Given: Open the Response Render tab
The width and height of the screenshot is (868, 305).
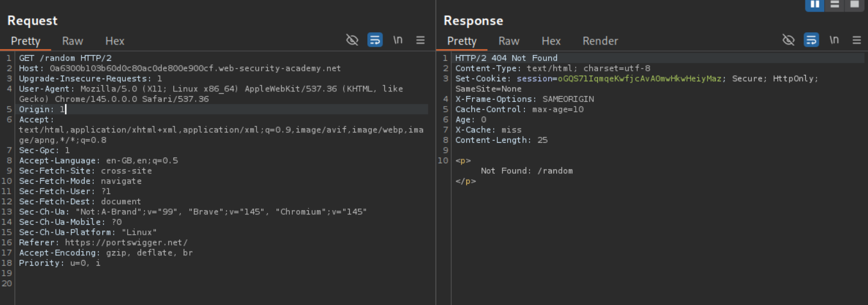Looking at the screenshot, I should pos(600,41).
